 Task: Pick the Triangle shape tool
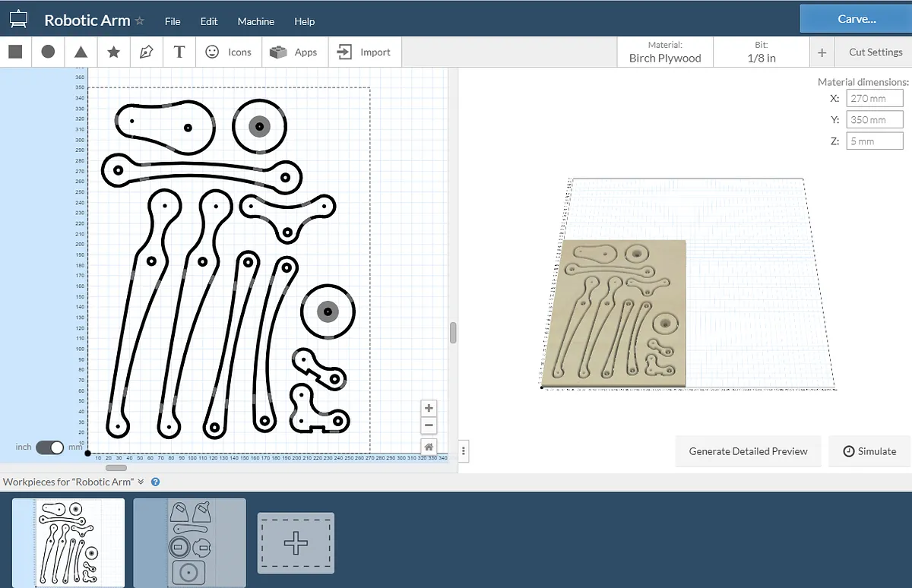[81, 52]
